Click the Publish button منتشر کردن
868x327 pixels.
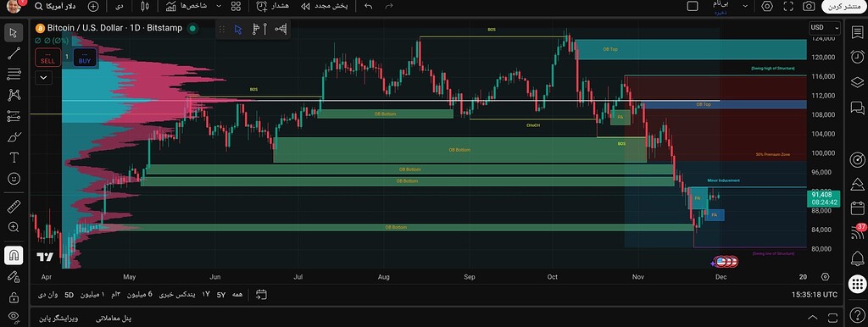[843, 6]
